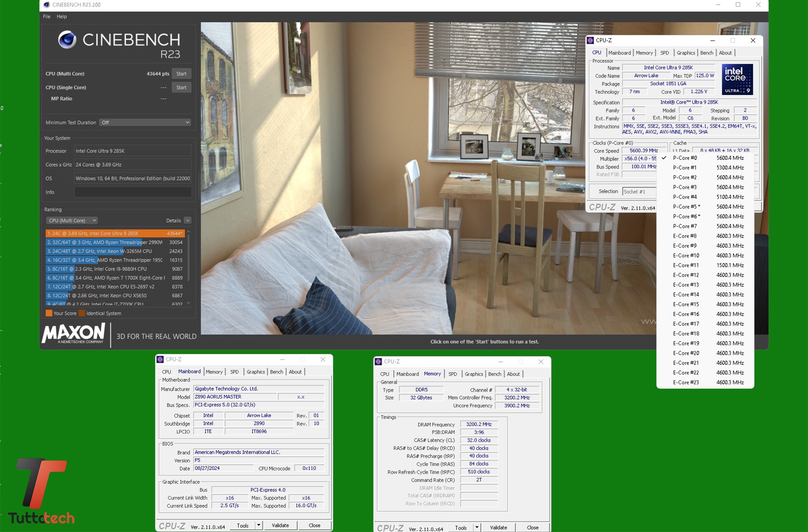The width and height of the screenshot is (808, 532).
Task: Click the MAXON logo
Action: 73,333
